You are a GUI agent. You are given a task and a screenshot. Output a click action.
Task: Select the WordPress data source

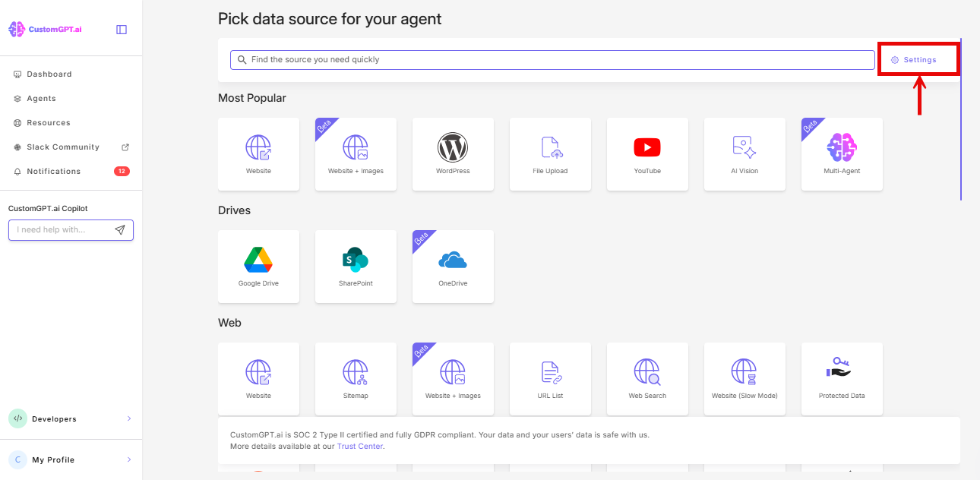pos(453,154)
